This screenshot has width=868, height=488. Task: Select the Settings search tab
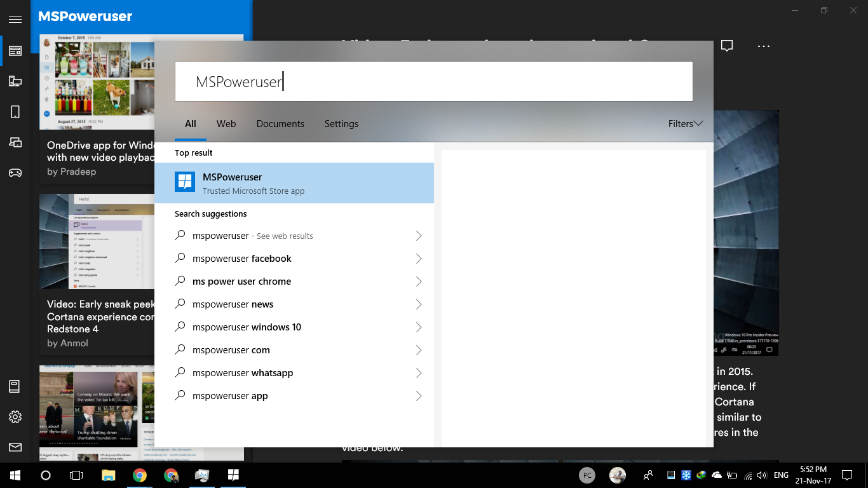[x=341, y=124]
